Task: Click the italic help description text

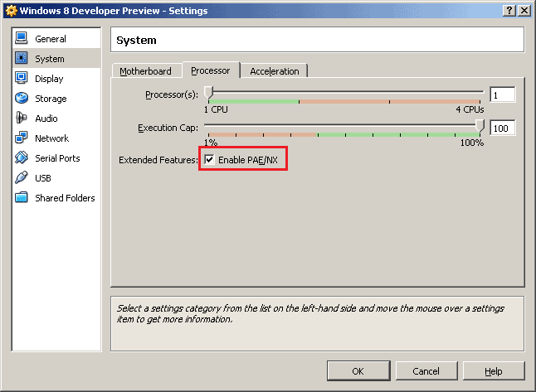Action: (310, 313)
